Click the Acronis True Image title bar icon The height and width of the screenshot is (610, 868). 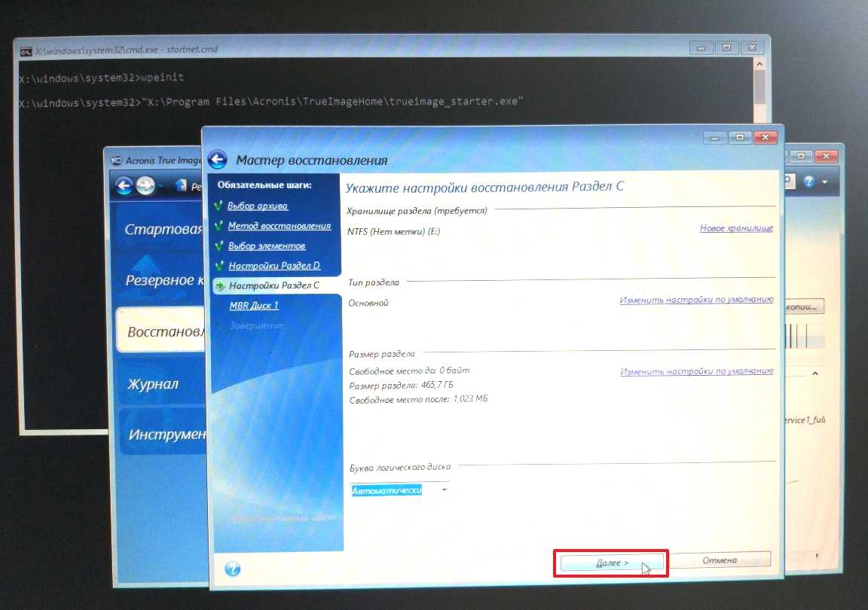coord(116,160)
